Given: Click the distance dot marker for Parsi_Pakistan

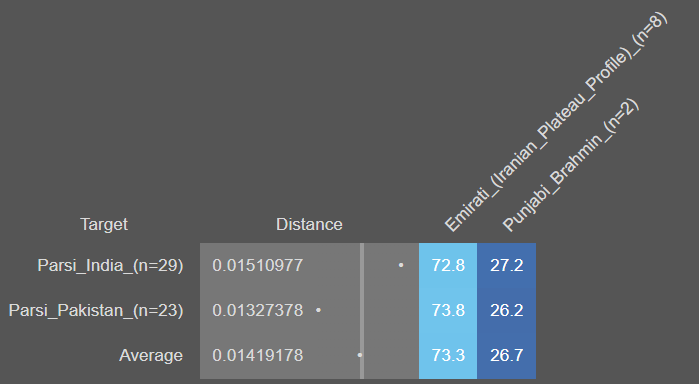Looking at the screenshot, I should (x=318, y=310).
